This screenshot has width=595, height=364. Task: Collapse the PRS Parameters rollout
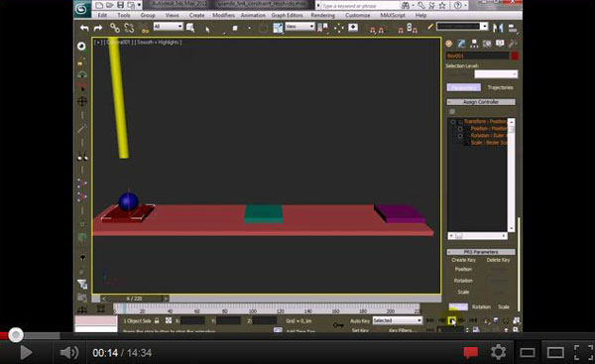coord(481,252)
